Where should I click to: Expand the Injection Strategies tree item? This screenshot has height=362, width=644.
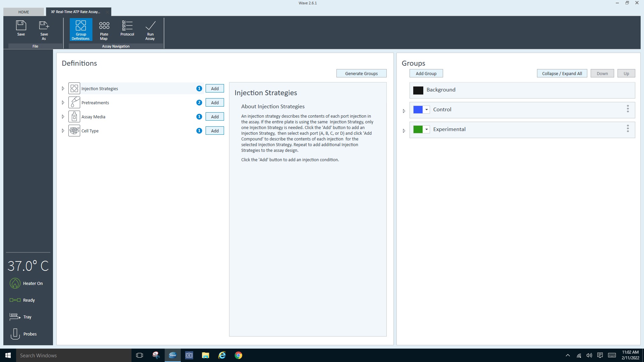[63, 88]
